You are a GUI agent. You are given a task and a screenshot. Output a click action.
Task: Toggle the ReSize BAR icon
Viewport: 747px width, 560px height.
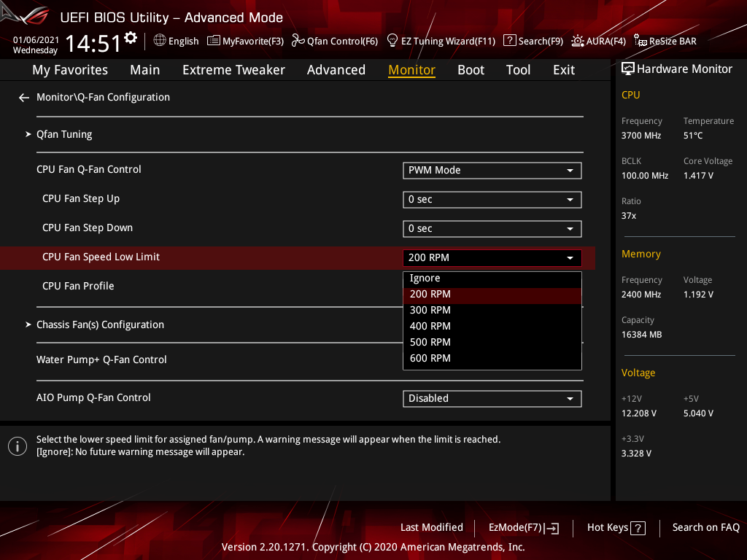pyautogui.click(x=640, y=41)
